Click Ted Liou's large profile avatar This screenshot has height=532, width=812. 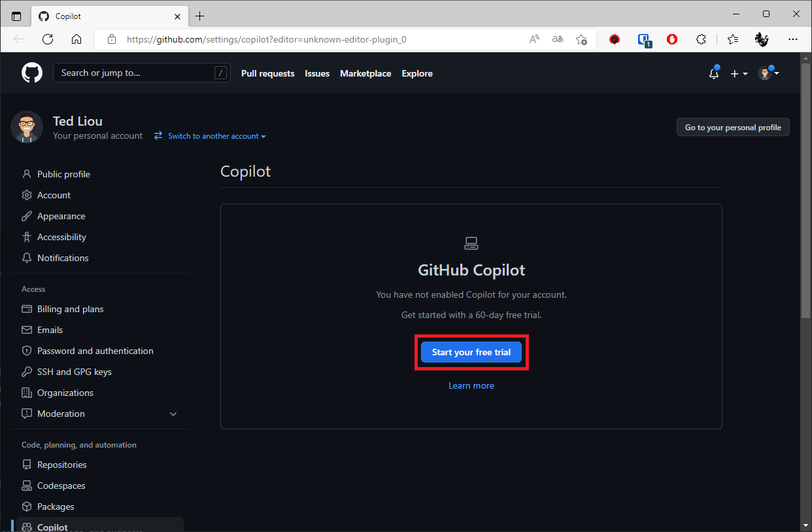coord(27,127)
